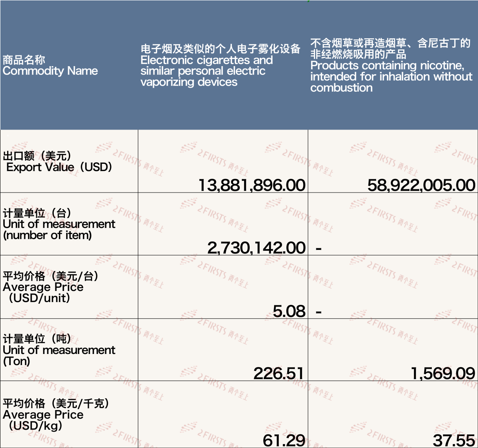Select the dash in the USD/unit nicotine cell
This screenshot has width=478, height=448.
tap(319, 312)
